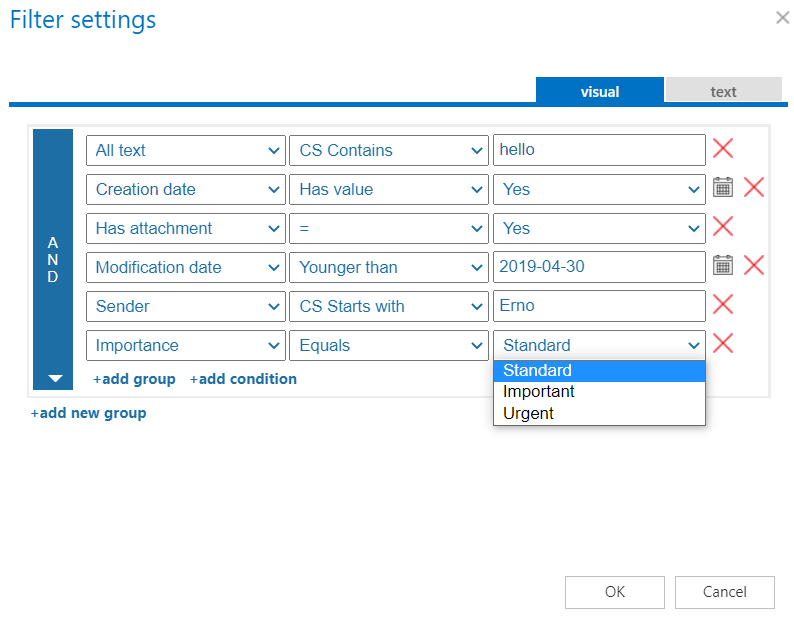794x622 pixels.
Task: Remove the Creation date condition
Action: pos(754,188)
